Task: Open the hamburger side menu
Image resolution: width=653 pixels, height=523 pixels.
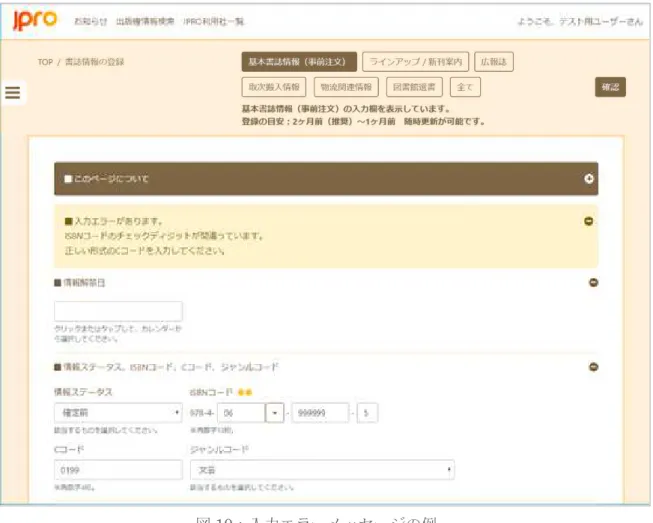Action: pyautogui.click(x=13, y=92)
